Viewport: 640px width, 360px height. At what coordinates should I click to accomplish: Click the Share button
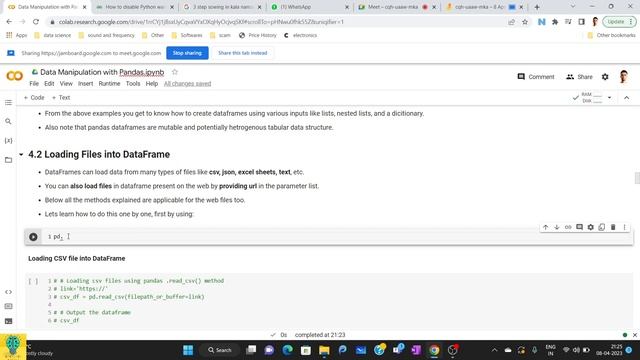tap(579, 77)
